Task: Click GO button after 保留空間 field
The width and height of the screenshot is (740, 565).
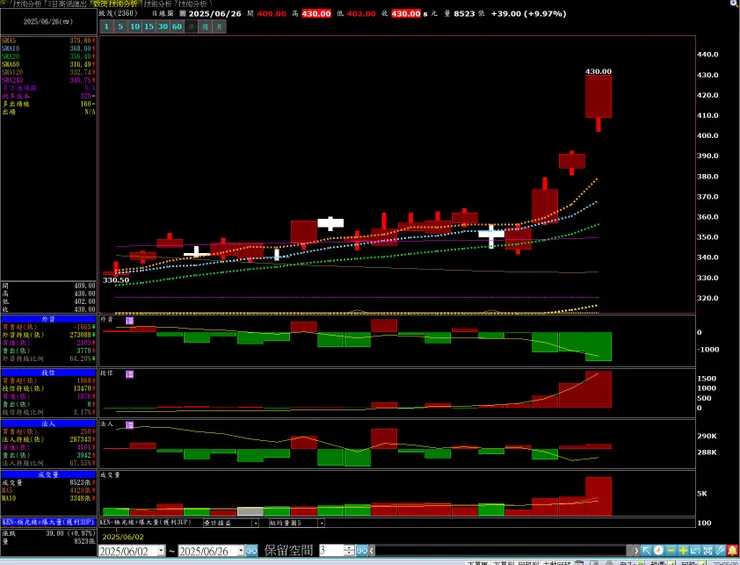Action: click(x=362, y=550)
